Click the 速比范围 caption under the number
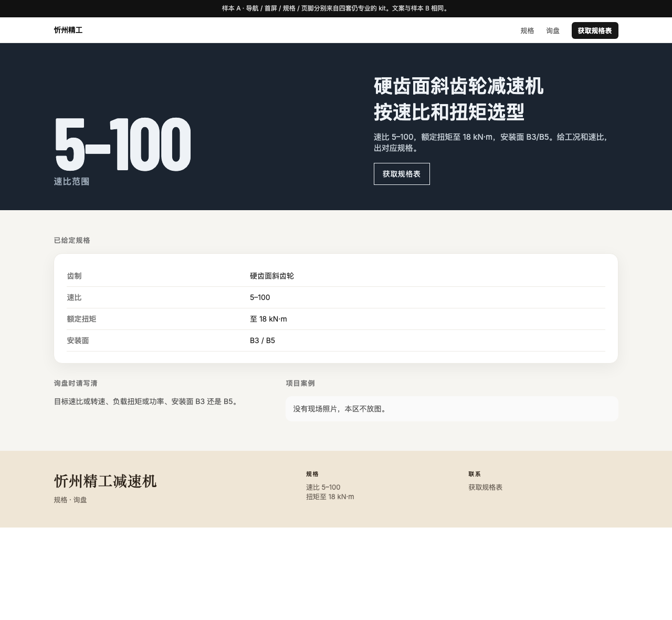 click(x=71, y=181)
